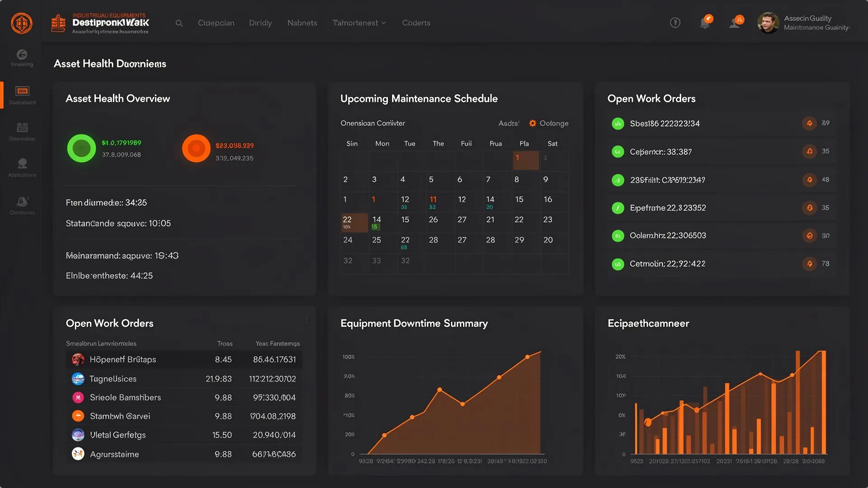Viewport: 868px width, 488px height.
Task: Click orange flame icon beside Oolamhrz order
Action: click(809, 235)
